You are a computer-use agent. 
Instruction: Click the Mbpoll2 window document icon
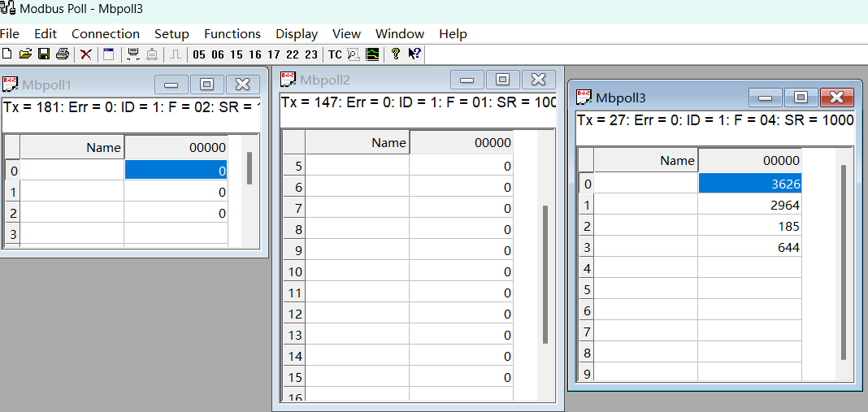pyautogui.click(x=289, y=79)
